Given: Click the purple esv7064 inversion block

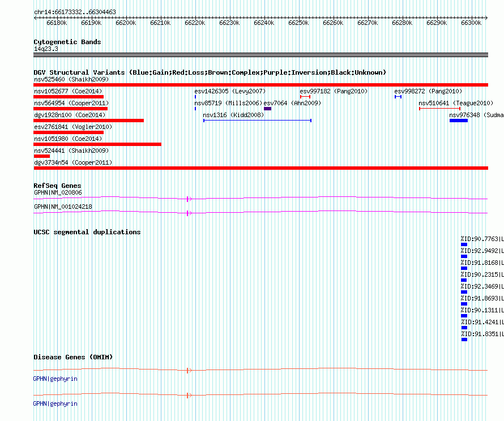Looking at the screenshot, I should tap(267, 109).
